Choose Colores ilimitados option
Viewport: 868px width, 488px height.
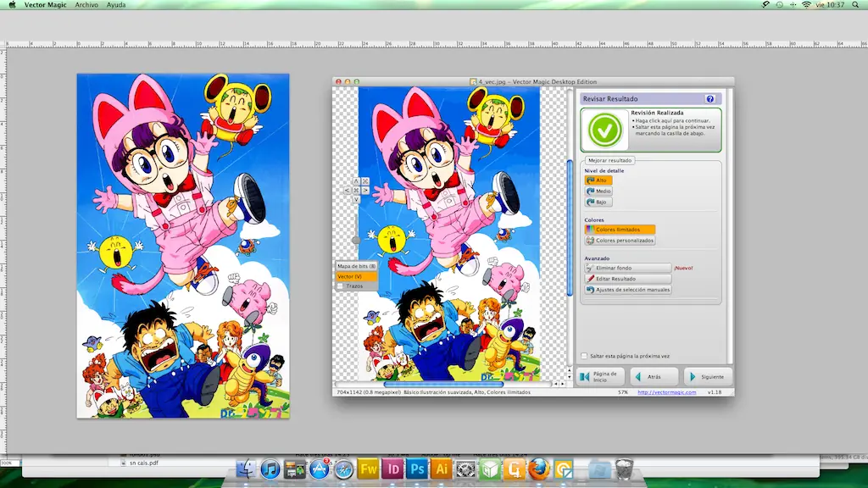(620, 230)
